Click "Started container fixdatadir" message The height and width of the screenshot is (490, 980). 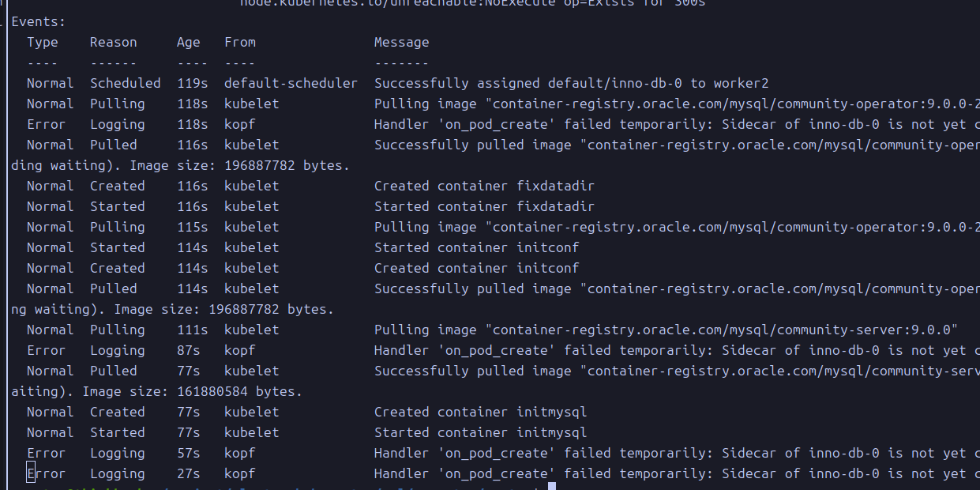(x=484, y=207)
